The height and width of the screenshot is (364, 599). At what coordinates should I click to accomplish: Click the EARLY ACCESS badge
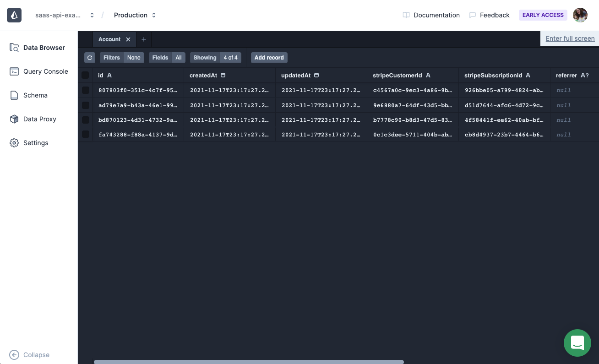543,15
